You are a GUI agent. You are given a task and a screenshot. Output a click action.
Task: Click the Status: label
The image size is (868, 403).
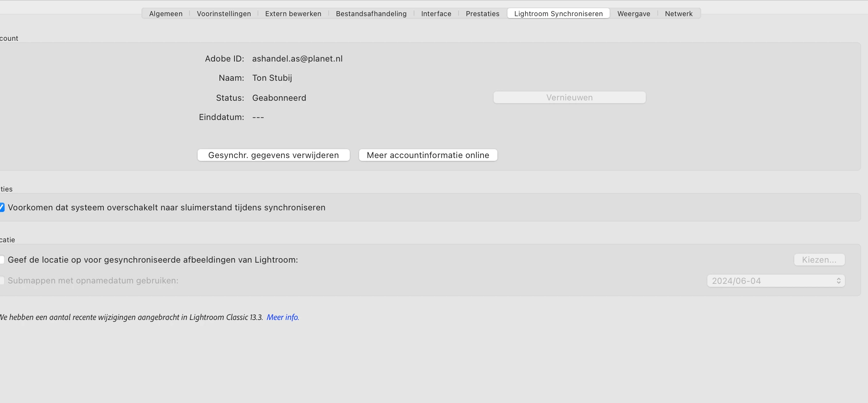pos(230,98)
